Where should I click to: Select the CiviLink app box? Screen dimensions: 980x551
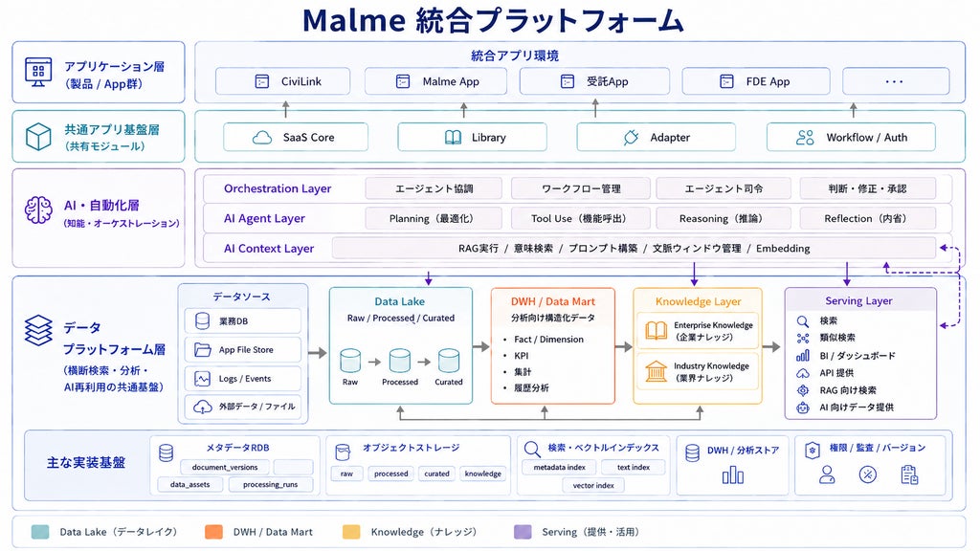(x=282, y=82)
